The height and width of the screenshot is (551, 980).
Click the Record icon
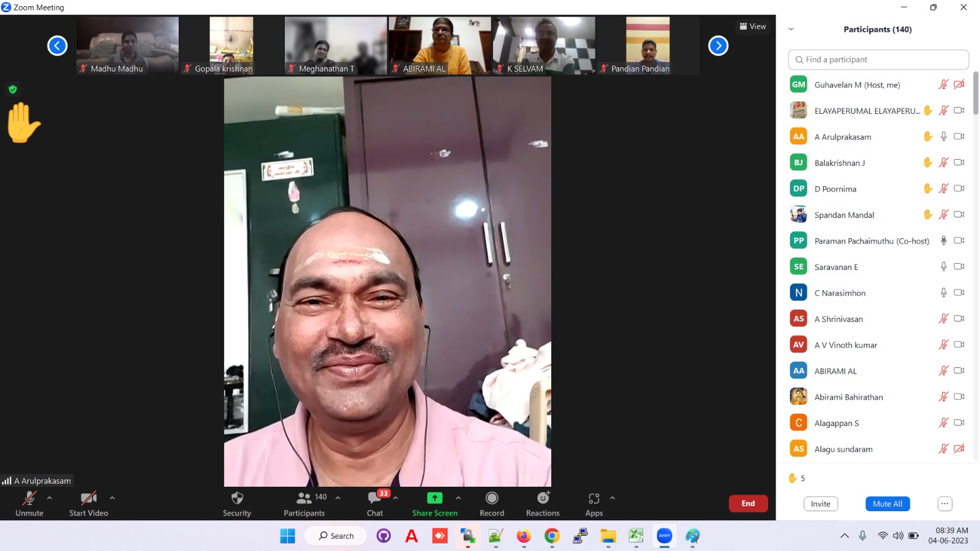coord(492,498)
